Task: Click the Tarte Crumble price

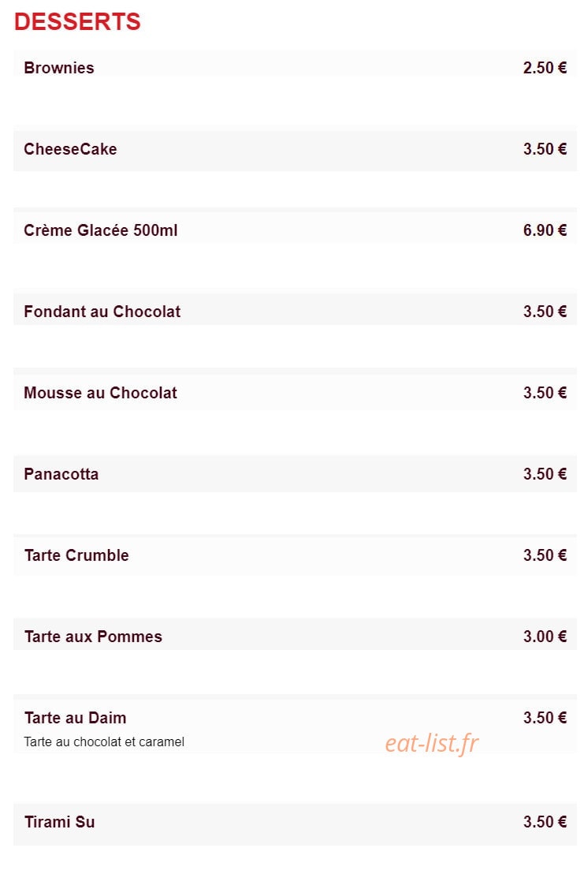Action: 545,555
